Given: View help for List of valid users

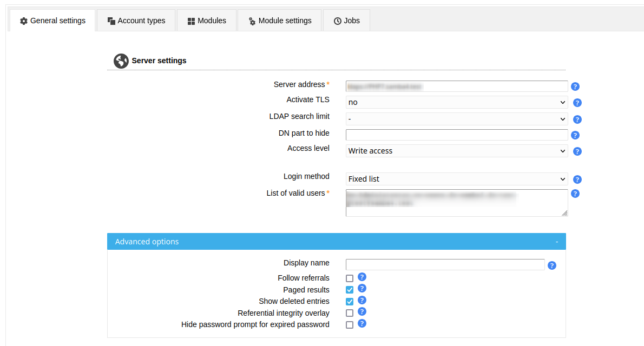Looking at the screenshot, I should click(575, 194).
